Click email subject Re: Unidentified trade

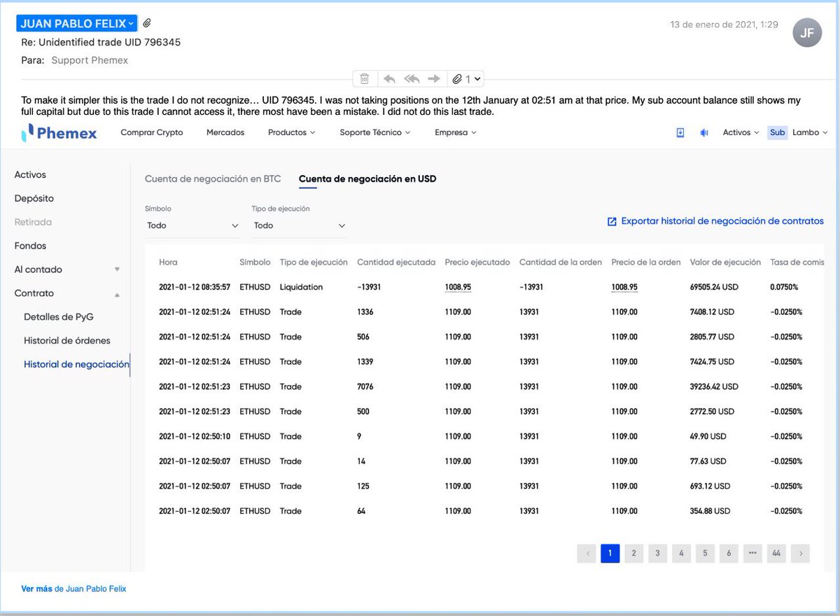pos(101,43)
